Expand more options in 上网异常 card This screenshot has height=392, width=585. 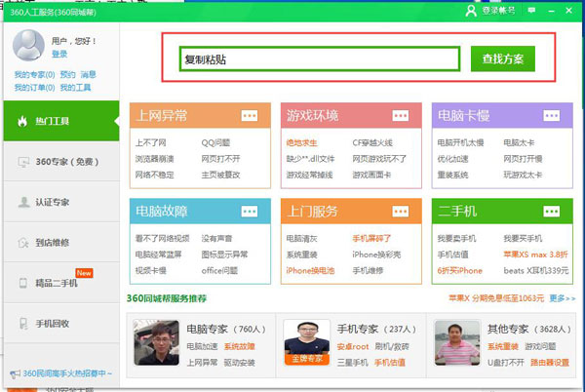pyautogui.click(x=250, y=116)
